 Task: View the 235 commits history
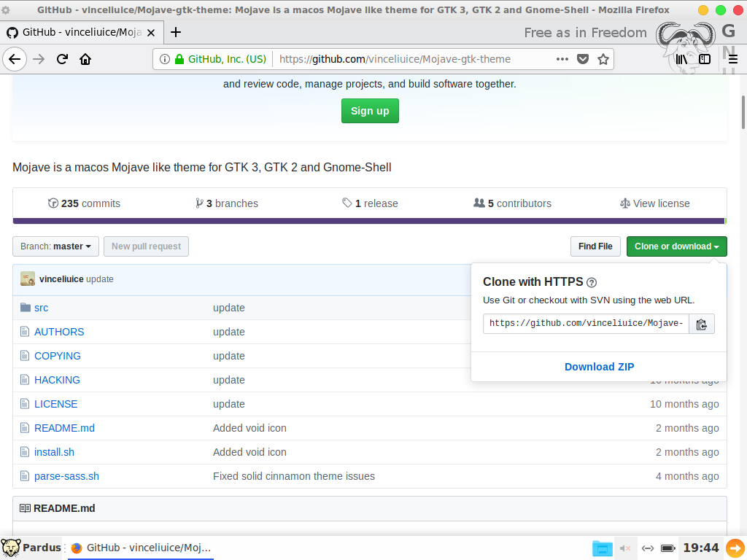coord(85,203)
